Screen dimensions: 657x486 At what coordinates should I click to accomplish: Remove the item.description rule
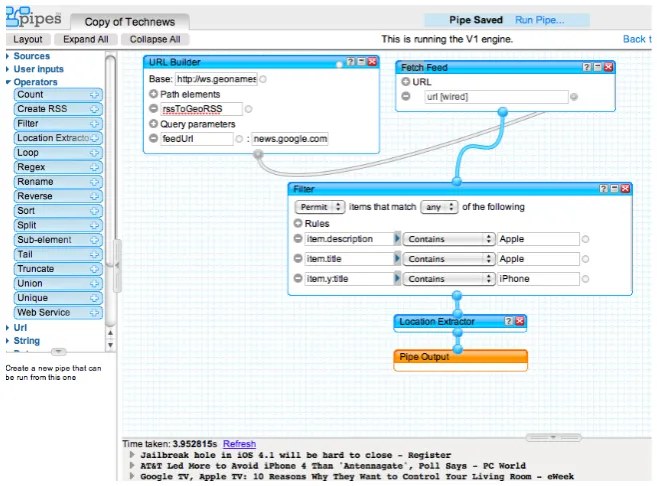298,238
